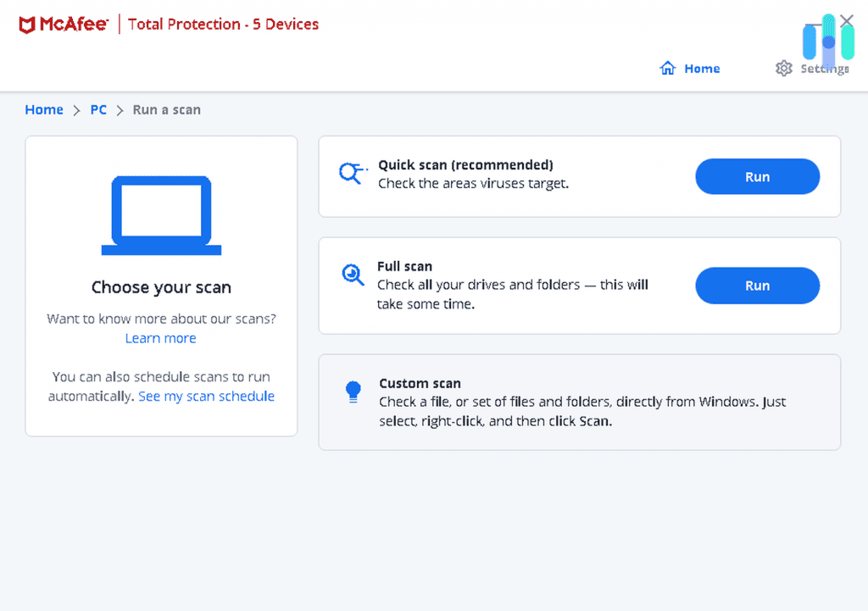
Task: Click the chevron between Home and PC
Action: pos(76,110)
